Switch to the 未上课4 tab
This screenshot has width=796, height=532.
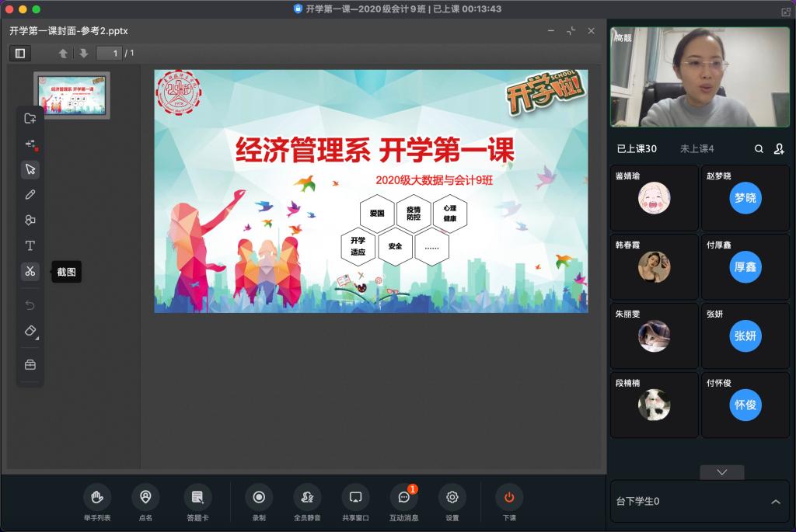click(696, 148)
